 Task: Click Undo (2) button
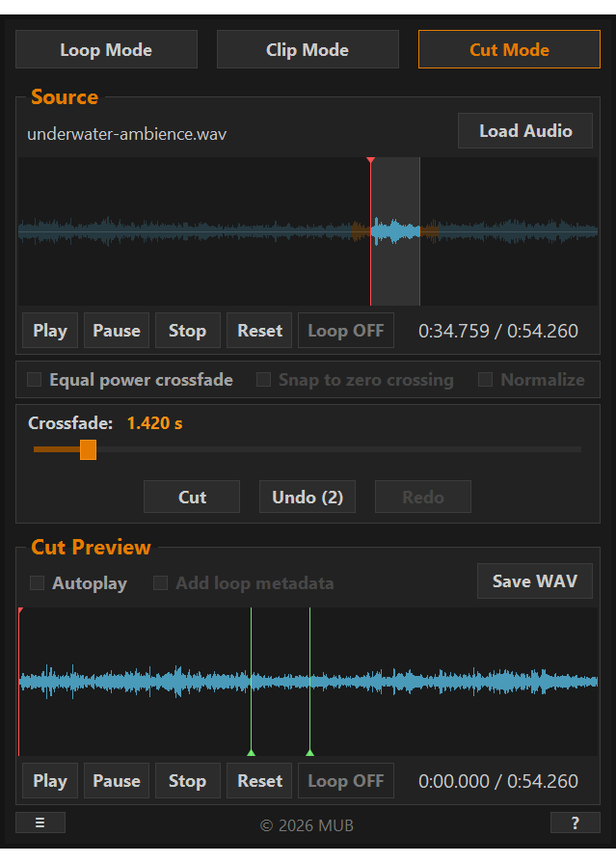[x=308, y=497]
